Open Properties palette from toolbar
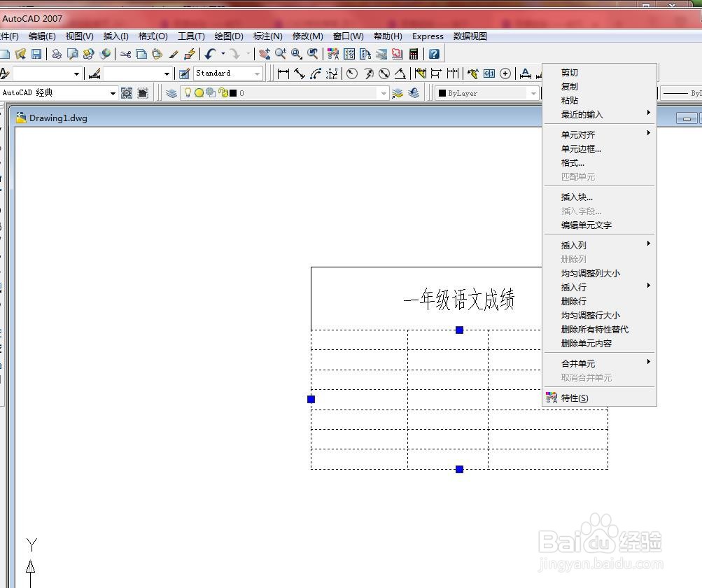 tap(332, 54)
